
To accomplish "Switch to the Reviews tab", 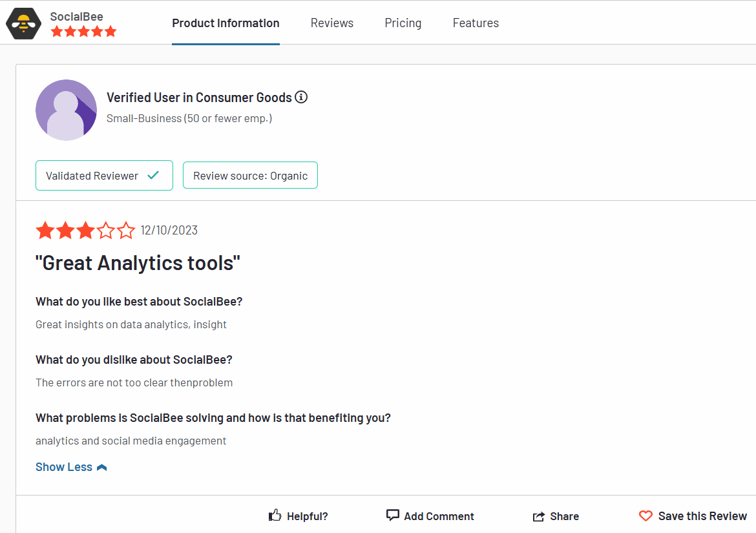I will [332, 23].
